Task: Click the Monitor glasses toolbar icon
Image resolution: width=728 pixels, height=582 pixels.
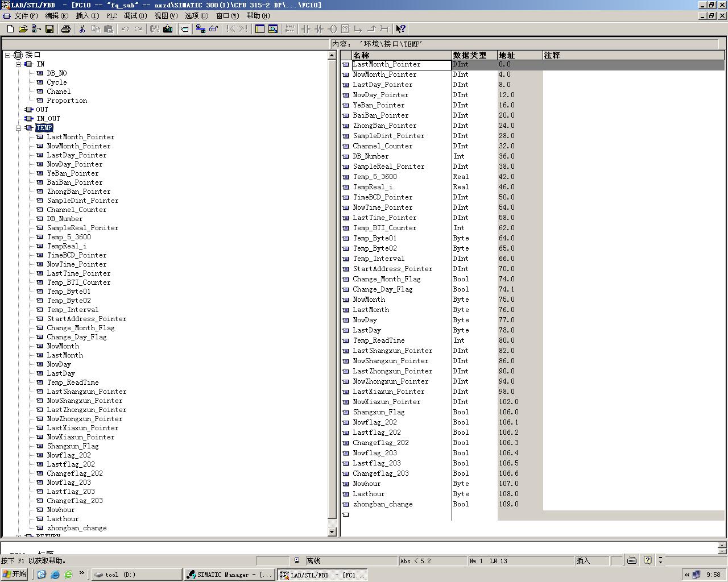Action: 213,29
